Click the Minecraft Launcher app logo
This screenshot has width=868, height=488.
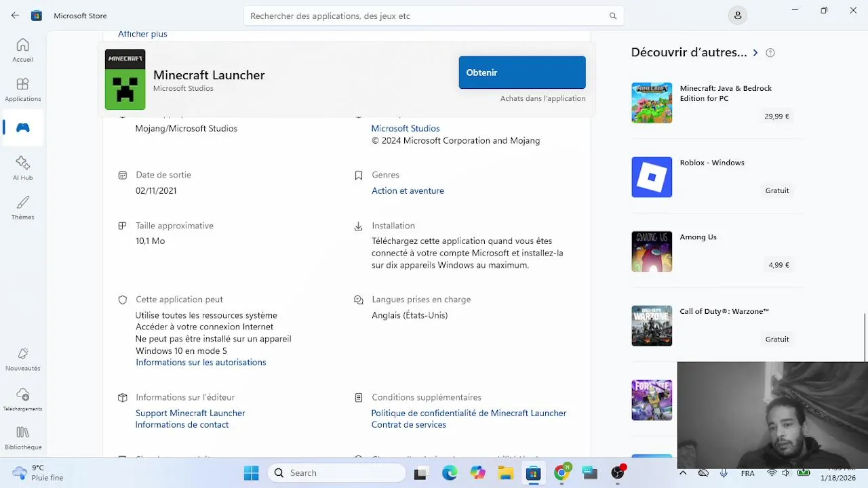click(125, 79)
